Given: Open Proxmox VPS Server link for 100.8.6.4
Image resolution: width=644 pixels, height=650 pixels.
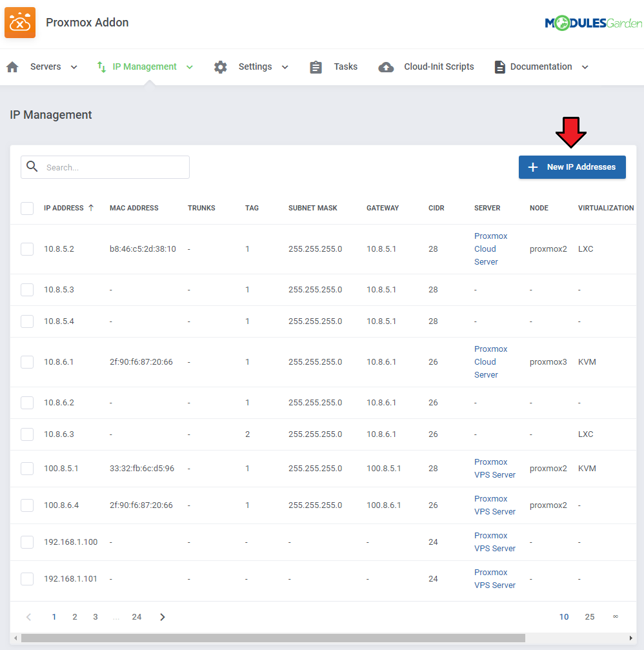Looking at the screenshot, I should (495, 505).
